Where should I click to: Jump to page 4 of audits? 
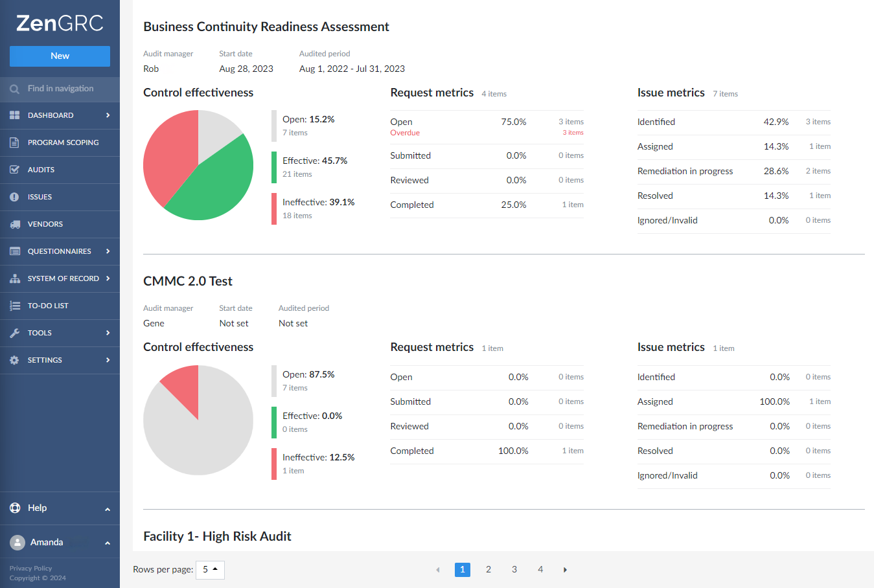point(540,570)
